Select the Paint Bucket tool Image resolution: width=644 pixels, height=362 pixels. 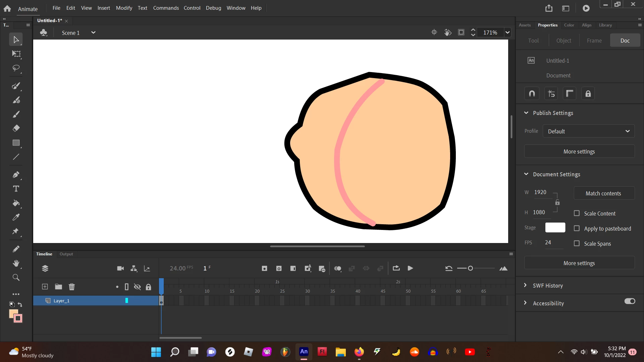pyautogui.click(x=16, y=203)
